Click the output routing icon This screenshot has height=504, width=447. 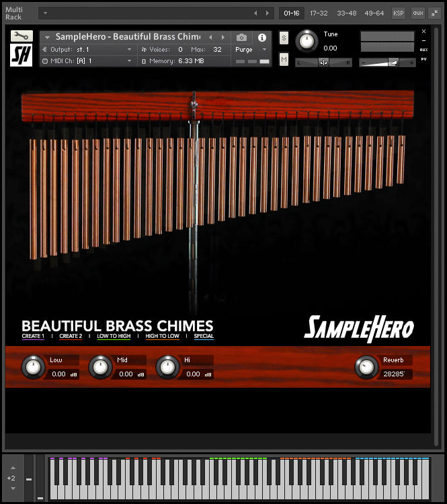(x=44, y=50)
